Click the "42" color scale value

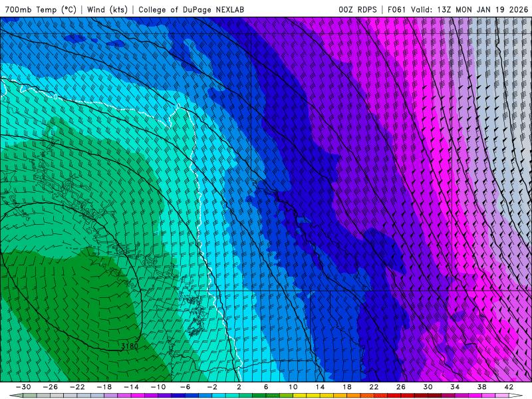click(x=509, y=387)
